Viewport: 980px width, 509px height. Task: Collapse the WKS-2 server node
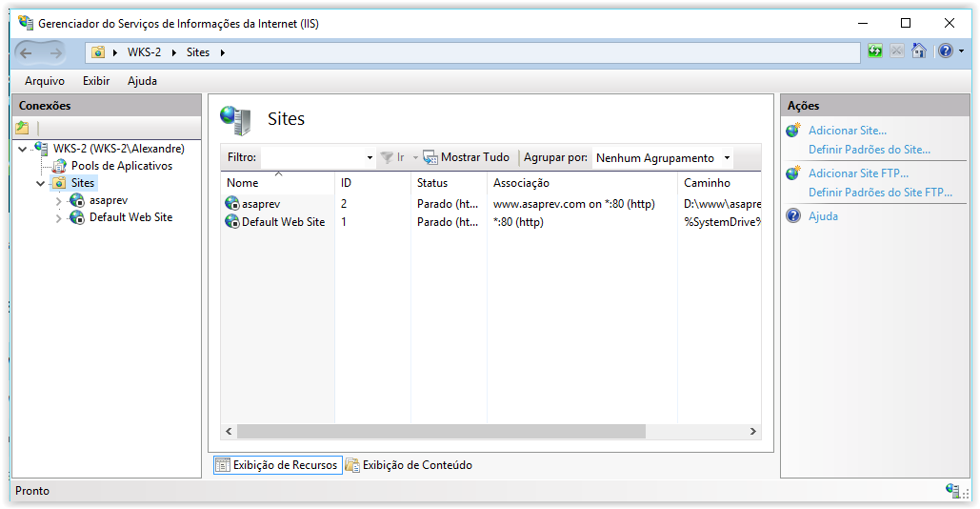tap(22, 150)
